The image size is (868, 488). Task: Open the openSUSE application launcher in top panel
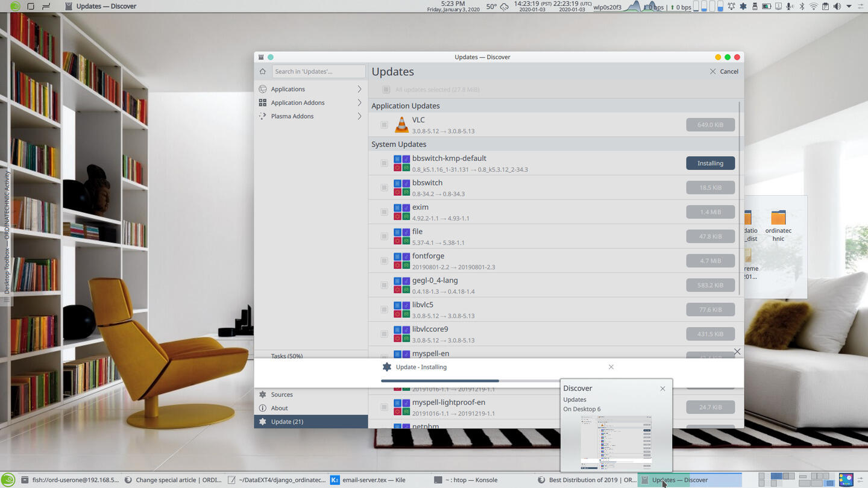point(15,7)
